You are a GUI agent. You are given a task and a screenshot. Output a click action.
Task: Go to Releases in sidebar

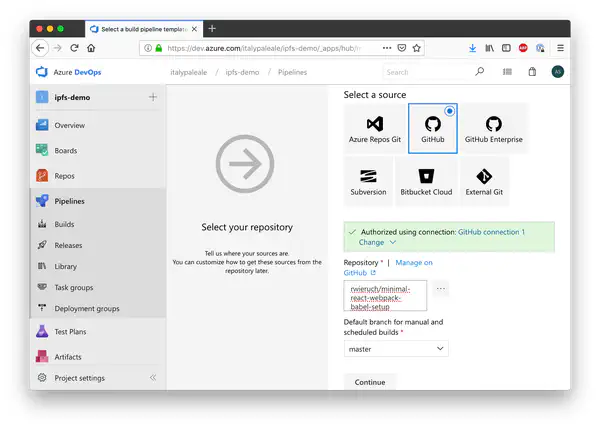[x=68, y=245]
